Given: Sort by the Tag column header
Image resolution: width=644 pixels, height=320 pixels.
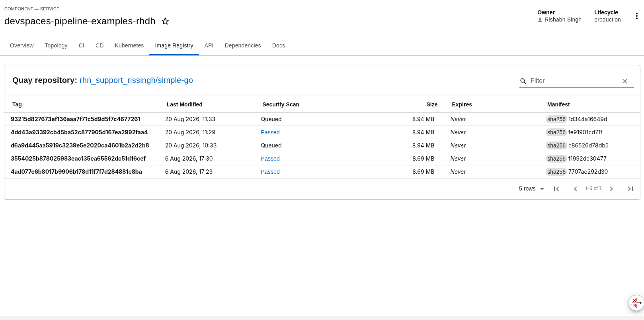Looking at the screenshot, I should 17,104.
